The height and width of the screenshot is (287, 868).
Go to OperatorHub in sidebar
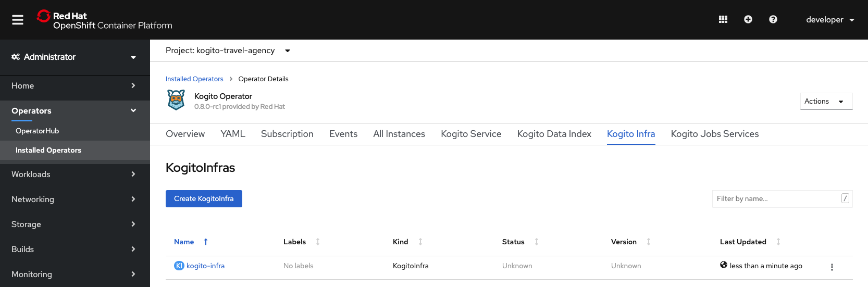[x=75, y=131]
